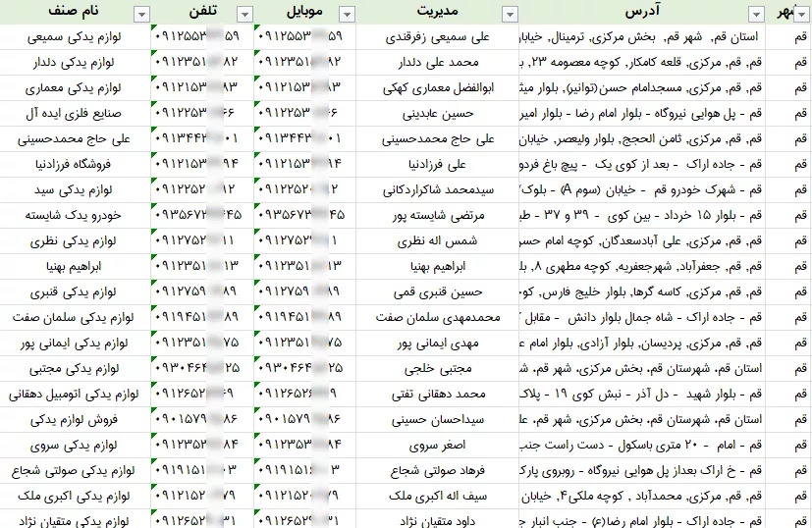The image size is (812, 528).
Task: Open filter dropdown for مدیریت column
Action: tap(511, 15)
